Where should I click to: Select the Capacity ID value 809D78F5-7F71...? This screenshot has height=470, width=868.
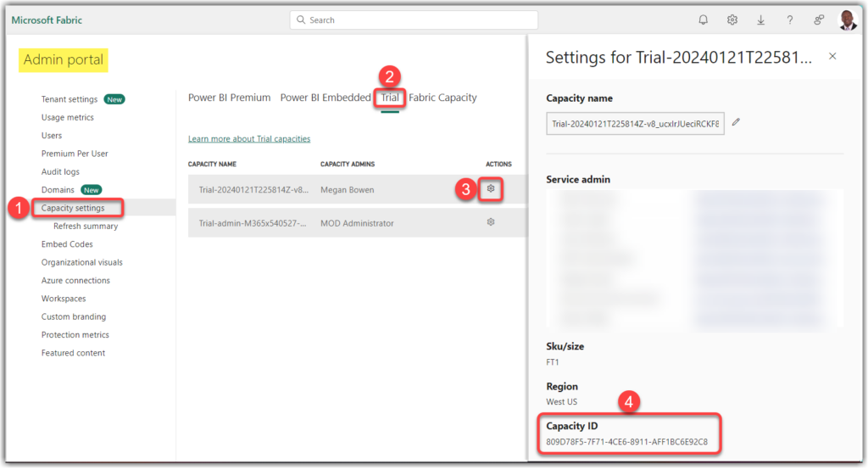[626, 442]
